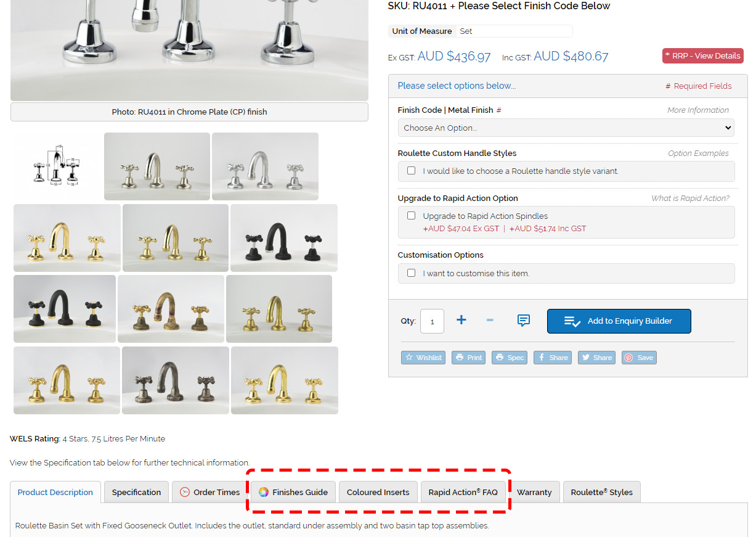Click Add to Enquiry Builder button
Image resolution: width=756 pixels, height=537 pixels.
pos(619,321)
